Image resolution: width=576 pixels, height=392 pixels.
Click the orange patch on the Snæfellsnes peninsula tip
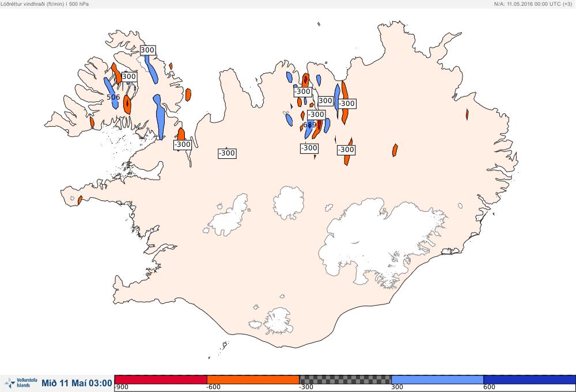click(x=79, y=200)
